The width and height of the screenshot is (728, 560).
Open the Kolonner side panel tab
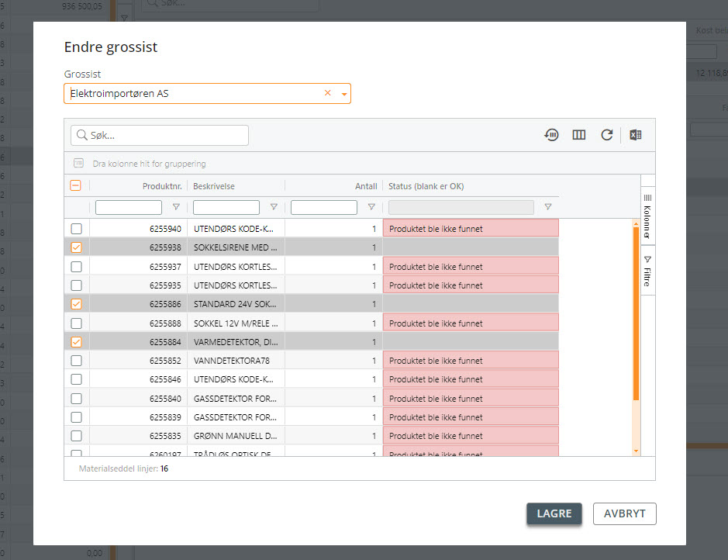647,216
